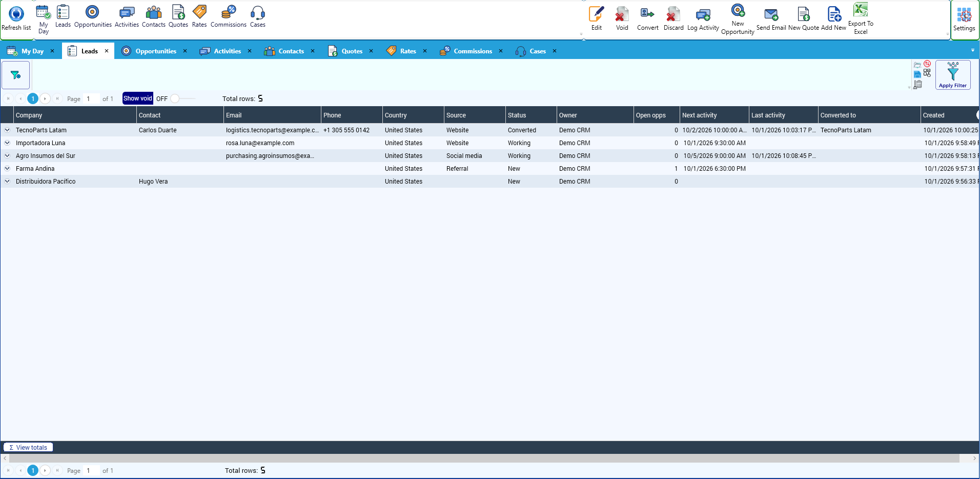Screen dimensions: 980x479
Task: Close the Quotes tab
Action: pos(371,51)
